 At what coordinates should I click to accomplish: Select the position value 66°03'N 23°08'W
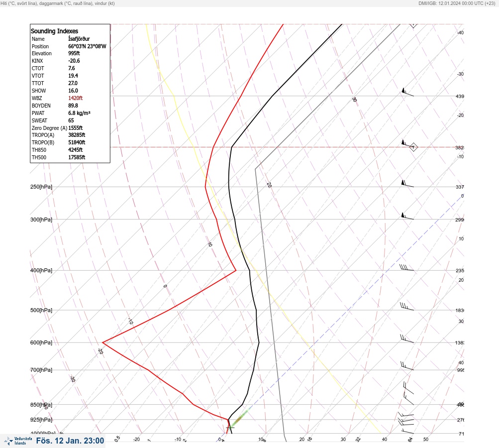click(x=87, y=46)
